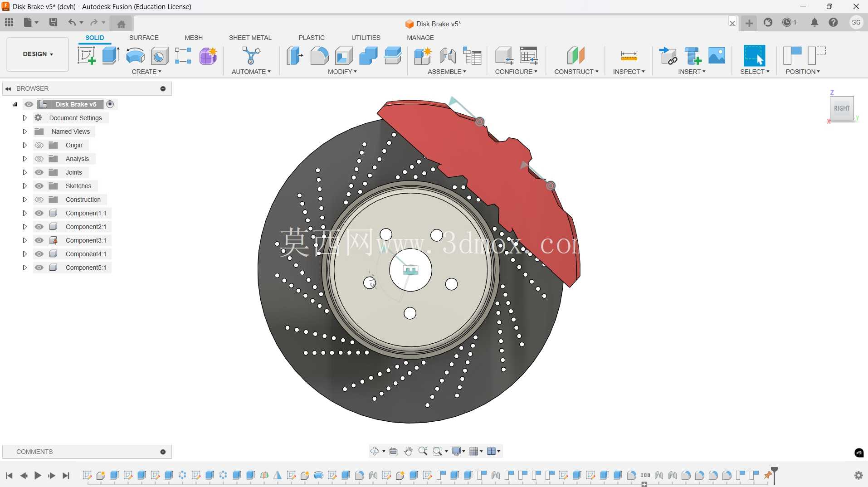
Task: Show the Analysis folder
Action: [39, 159]
